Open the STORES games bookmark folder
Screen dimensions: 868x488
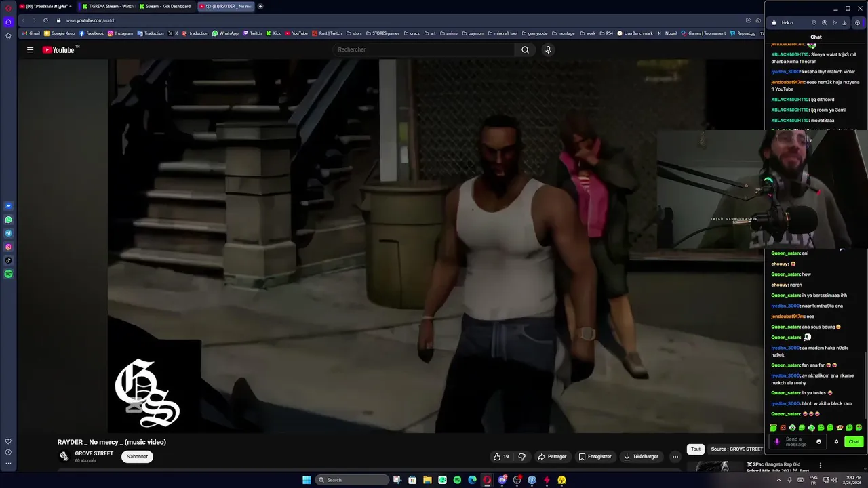tap(382, 33)
